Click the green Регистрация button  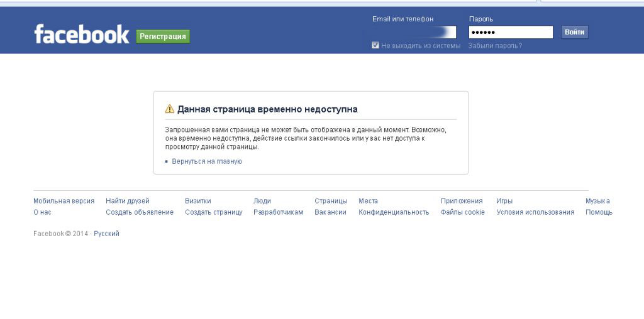(163, 36)
